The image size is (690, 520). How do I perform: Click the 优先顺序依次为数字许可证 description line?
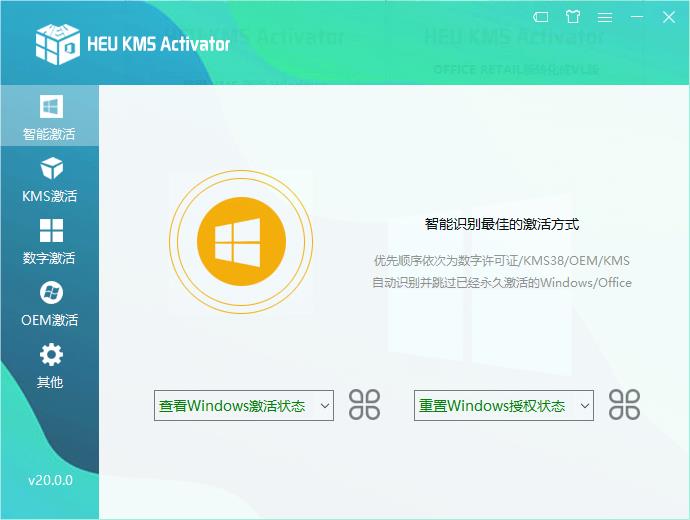(x=502, y=260)
